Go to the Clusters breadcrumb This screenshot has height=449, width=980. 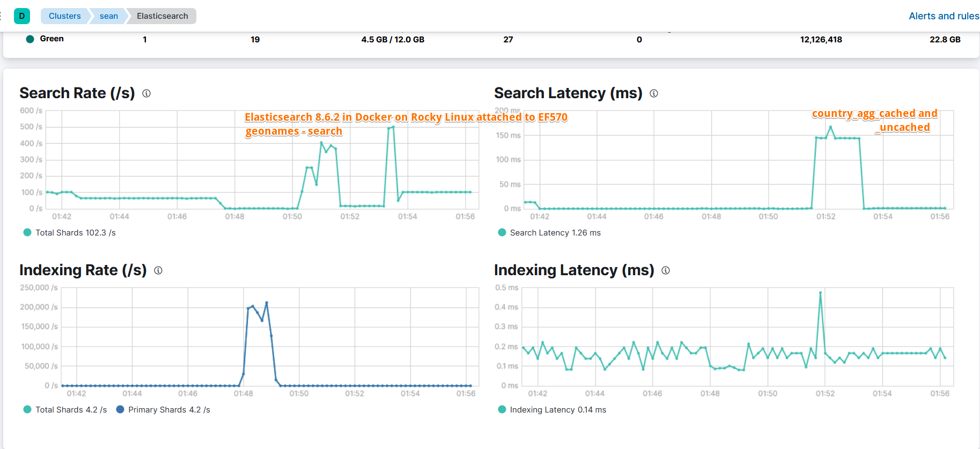point(65,16)
